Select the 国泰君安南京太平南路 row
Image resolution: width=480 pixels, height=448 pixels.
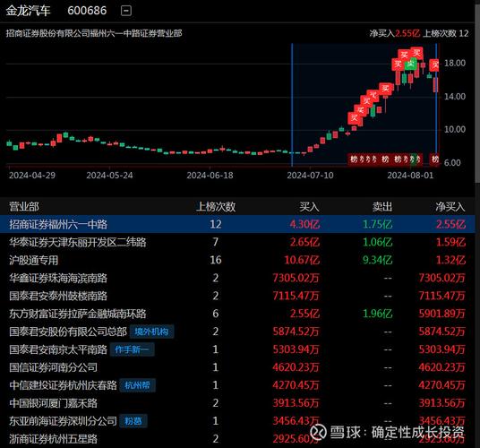point(237,349)
